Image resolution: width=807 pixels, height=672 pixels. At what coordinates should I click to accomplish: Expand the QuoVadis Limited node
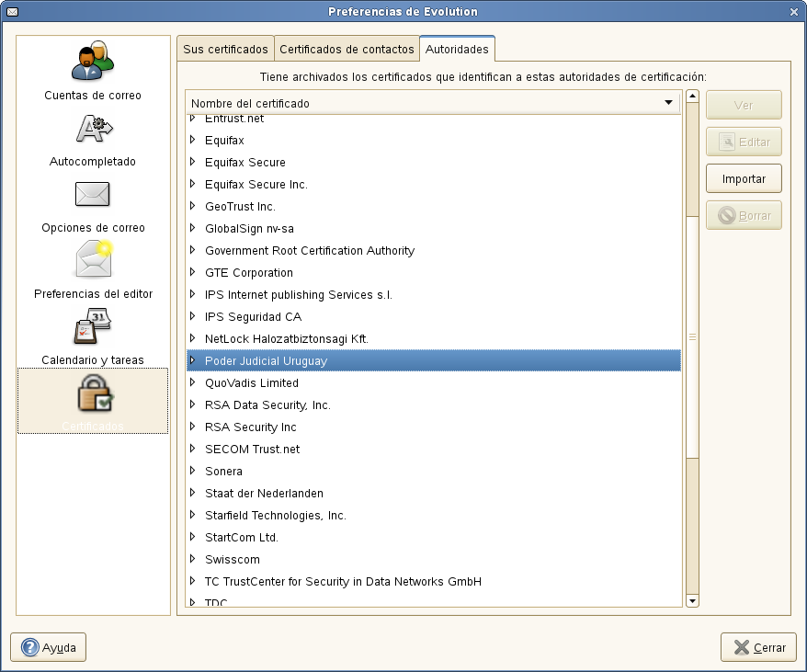(x=192, y=382)
